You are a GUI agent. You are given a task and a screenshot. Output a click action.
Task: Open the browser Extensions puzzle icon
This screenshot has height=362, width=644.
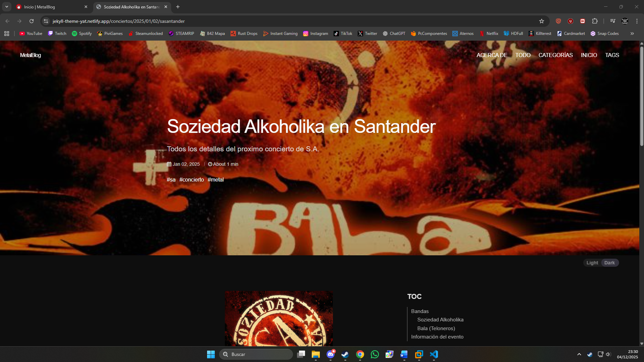click(x=595, y=21)
